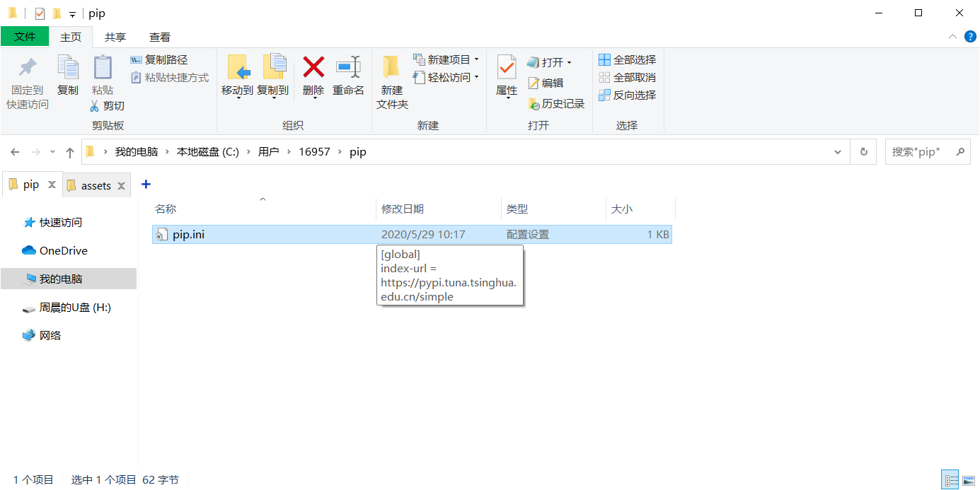Open the blue help question-mark icon
This screenshot has height=490, width=980.
click(970, 37)
